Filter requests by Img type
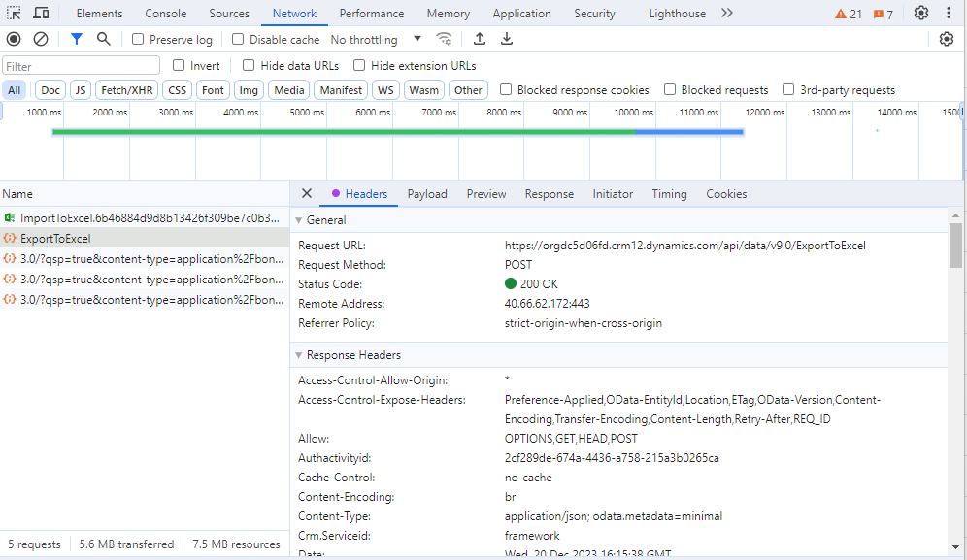 (249, 90)
